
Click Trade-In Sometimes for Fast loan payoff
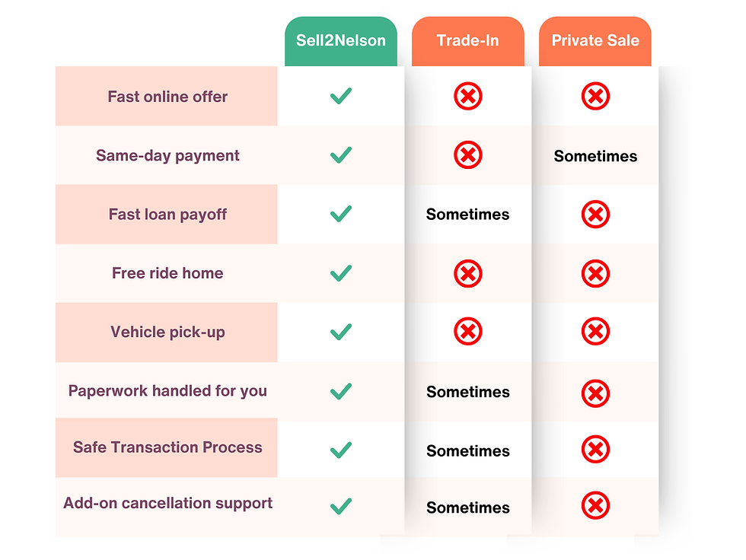[x=467, y=215]
